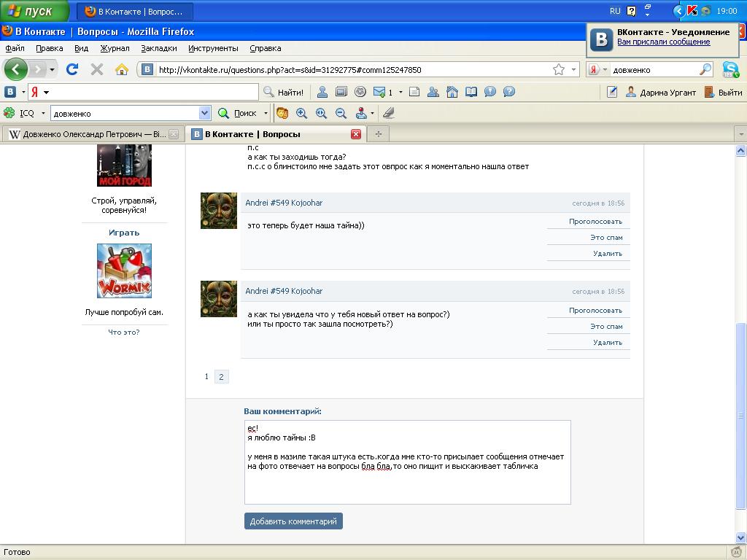Click the middle zoom reset magnifier icon
747x560 pixels.
coord(321,113)
